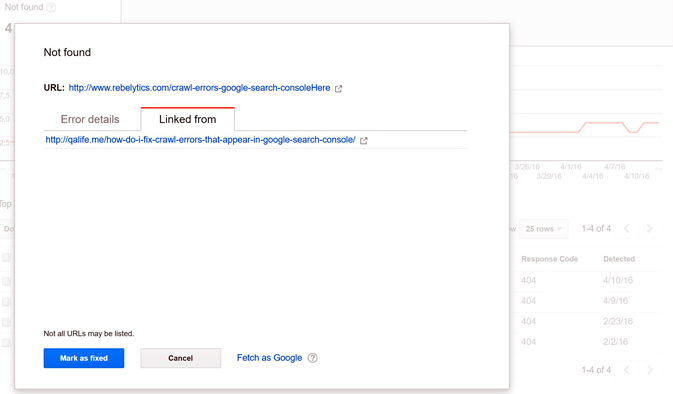Switch to Error details tab
The image size is (673, 394).
pos(90,119)
